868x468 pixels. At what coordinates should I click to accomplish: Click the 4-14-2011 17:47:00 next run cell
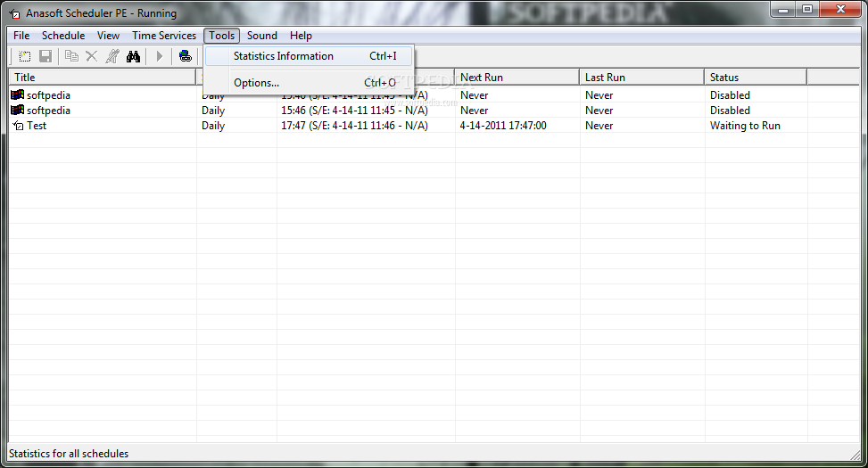[x=503, y=126]
